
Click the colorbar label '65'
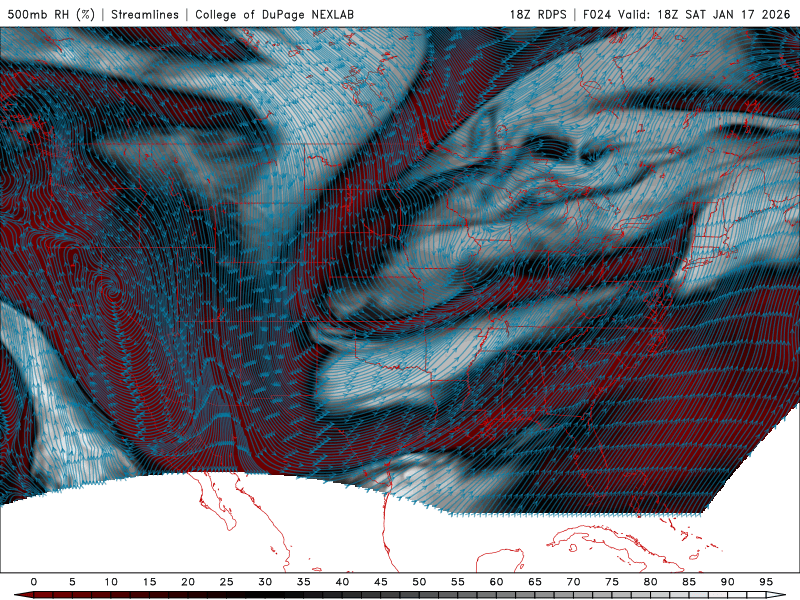535,582
